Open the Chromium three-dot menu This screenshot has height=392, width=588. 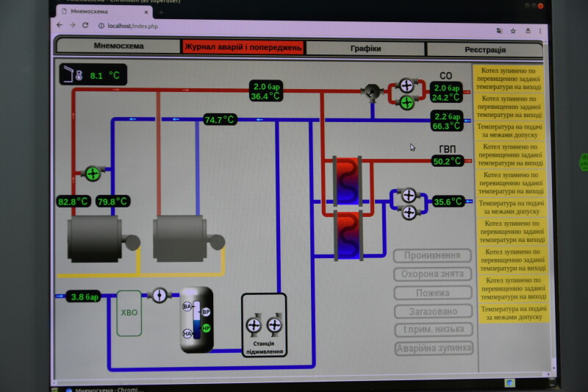pyautogui.click(x=540, y=31)
